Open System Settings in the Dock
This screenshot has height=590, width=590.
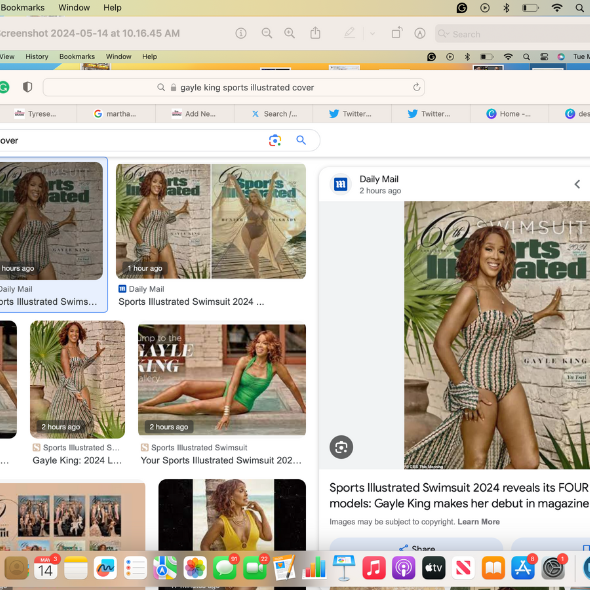pos(553,568)
